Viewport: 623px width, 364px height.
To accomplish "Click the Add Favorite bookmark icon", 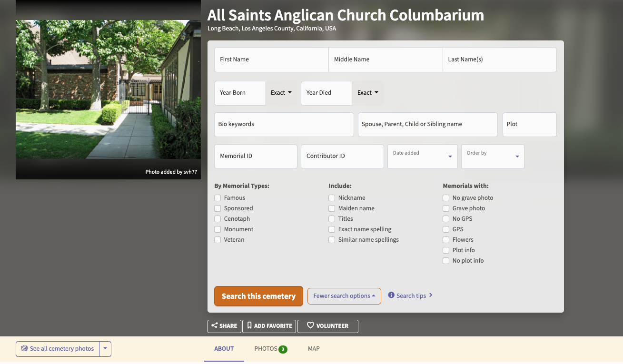I will click(249, 326).
